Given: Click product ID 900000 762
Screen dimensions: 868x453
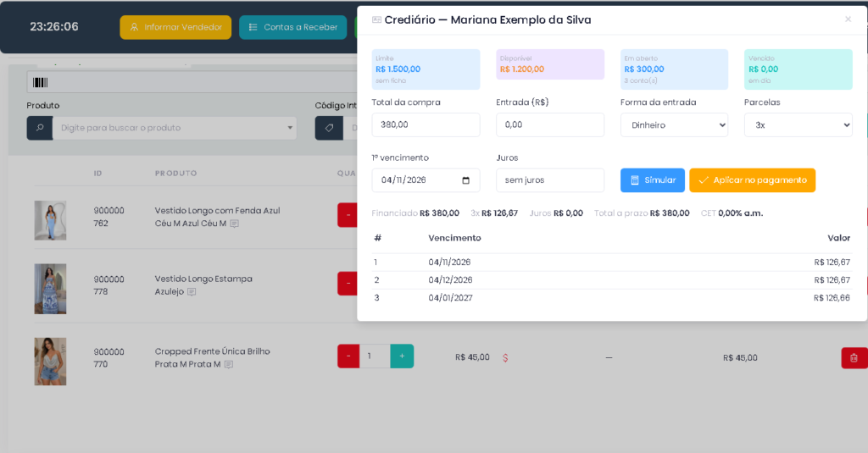Looking at the screenshot, I should (108, 217).
